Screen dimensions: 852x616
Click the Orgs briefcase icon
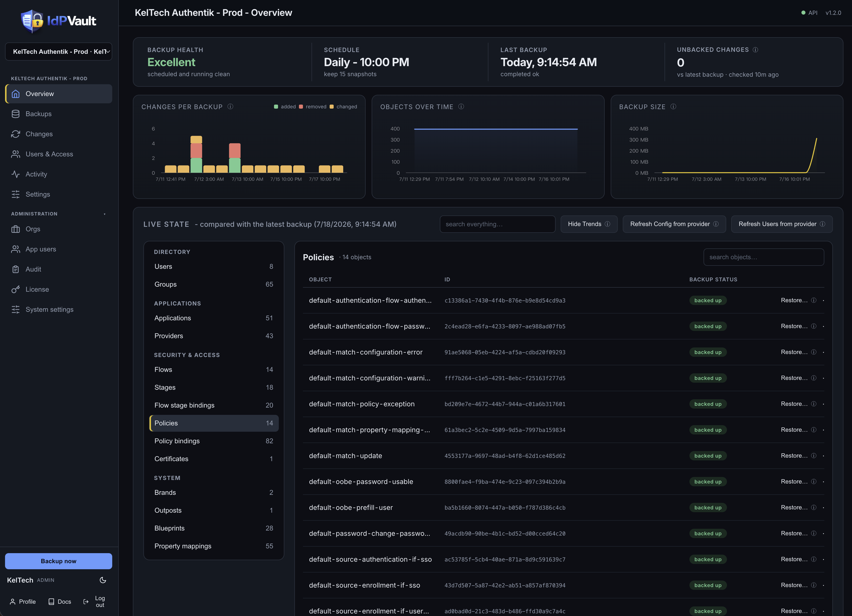tap(15, 229)
